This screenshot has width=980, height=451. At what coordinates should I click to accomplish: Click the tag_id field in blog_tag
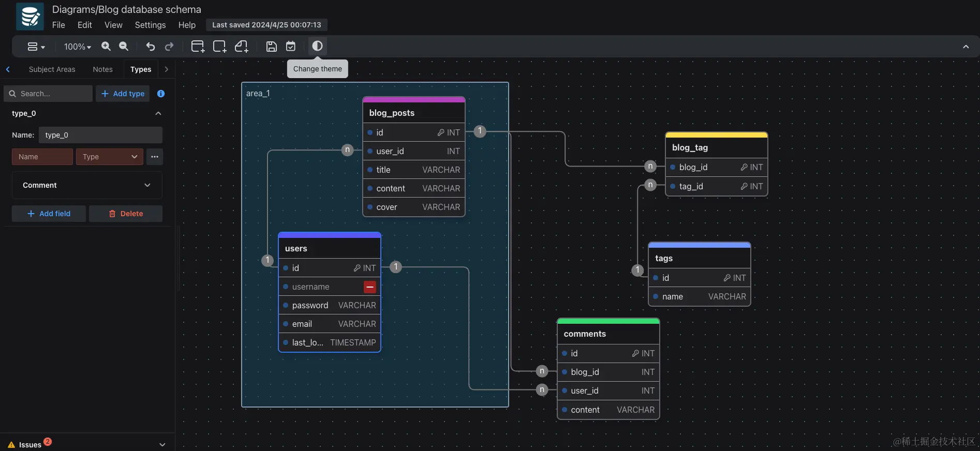(x=717, y=186)
